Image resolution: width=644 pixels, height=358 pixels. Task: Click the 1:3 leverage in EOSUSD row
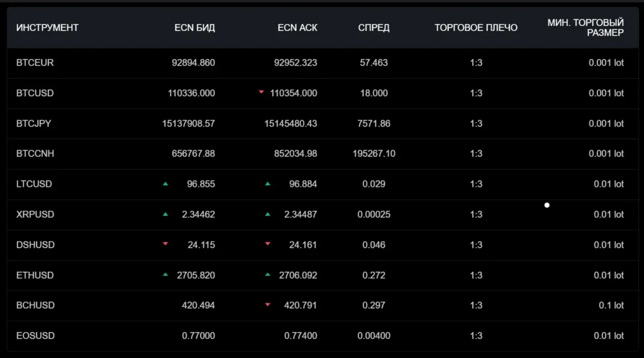tap(476, 336)
